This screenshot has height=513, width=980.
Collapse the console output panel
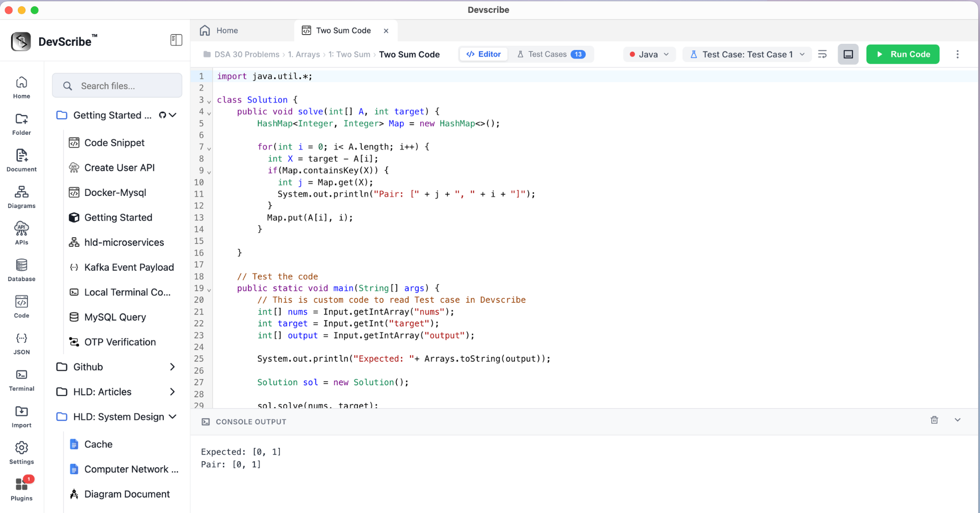pyautogui.click(x=958, y=420)
